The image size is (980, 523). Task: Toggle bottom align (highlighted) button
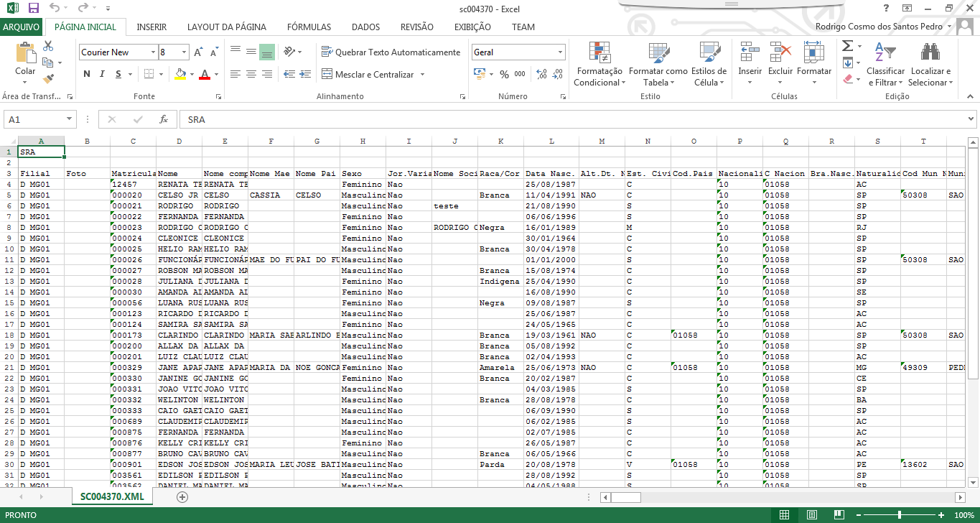[x=266, y=52]
